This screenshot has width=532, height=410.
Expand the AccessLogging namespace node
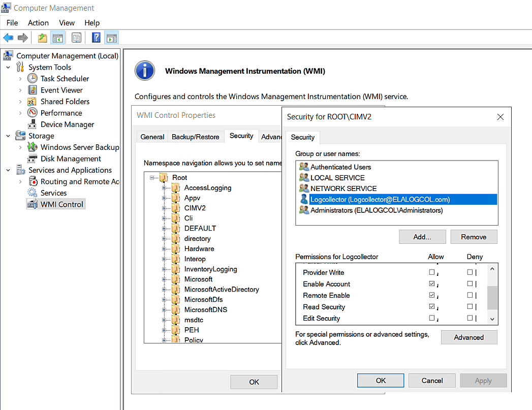(x=164, y=188)
